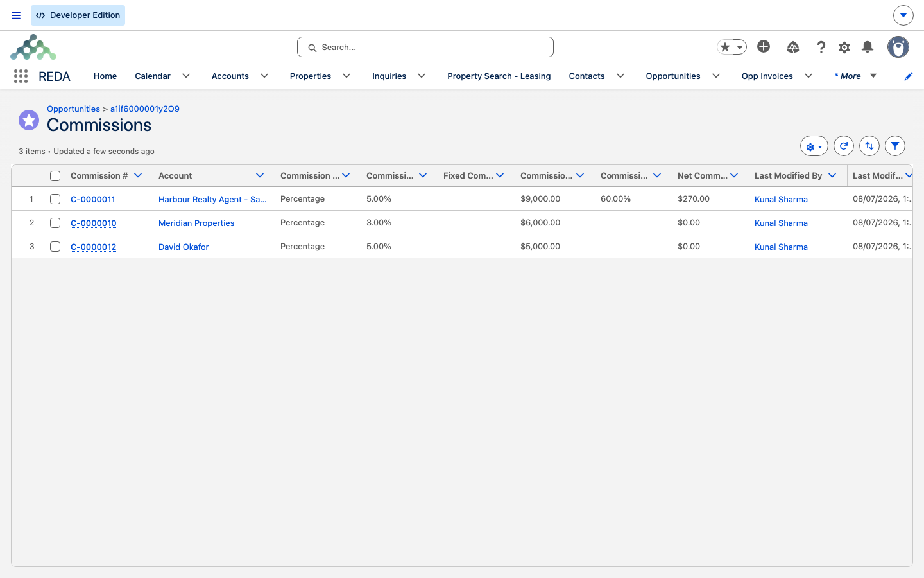924x578 pixels.
Task: Open the Property Search - Leasing tab
Action: pos(499,76)
